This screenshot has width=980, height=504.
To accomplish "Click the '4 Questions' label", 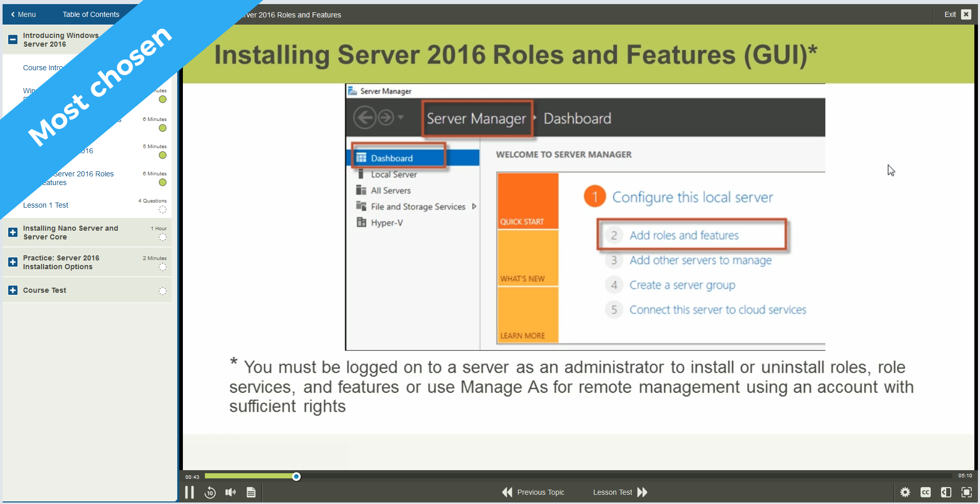I will click(152, 200).
